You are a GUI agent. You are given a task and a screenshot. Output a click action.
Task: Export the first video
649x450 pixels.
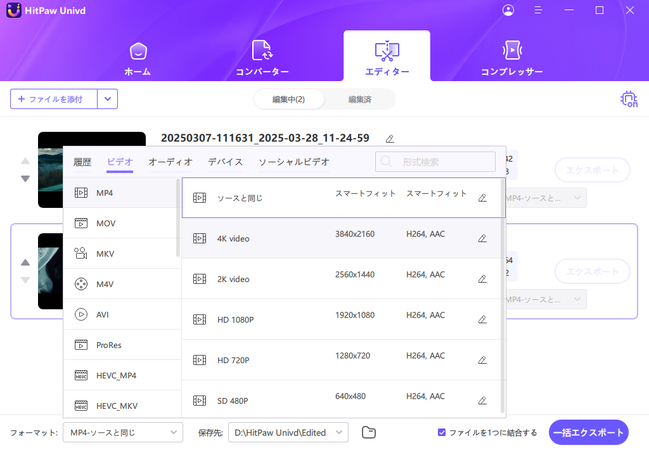click(x=592, y=170)
